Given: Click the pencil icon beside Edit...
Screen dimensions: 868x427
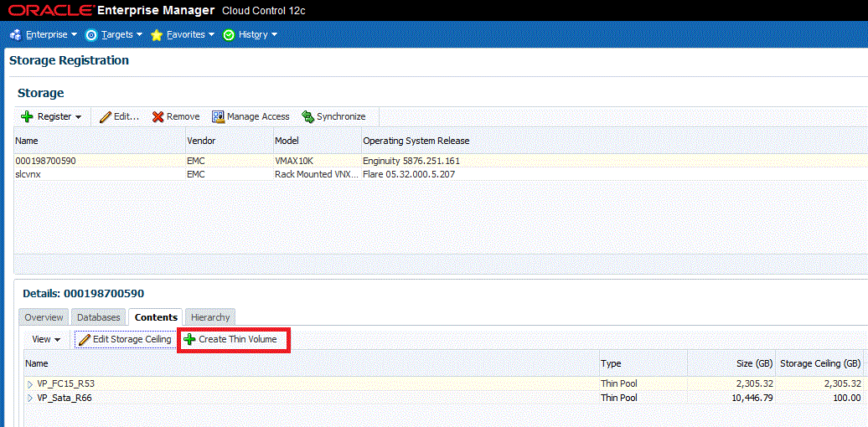Looking at the screenshot, I should (106, 116).
